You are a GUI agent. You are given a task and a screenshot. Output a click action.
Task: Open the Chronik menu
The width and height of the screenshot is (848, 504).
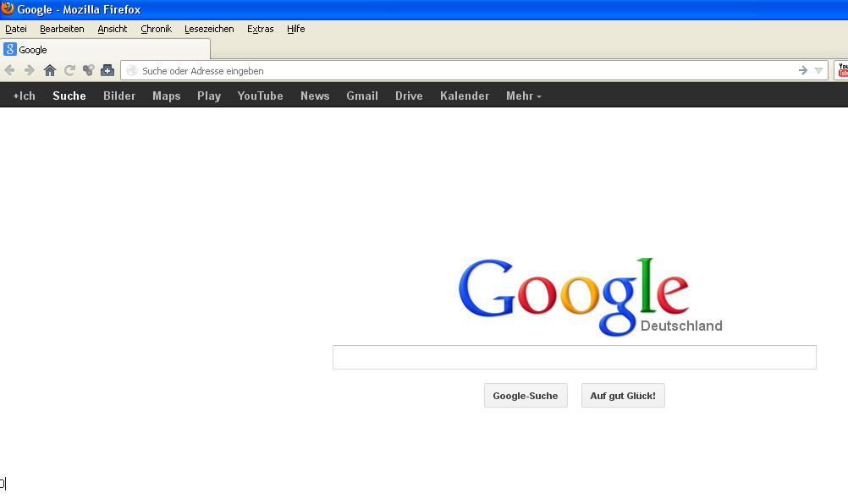tap(156, 29)
